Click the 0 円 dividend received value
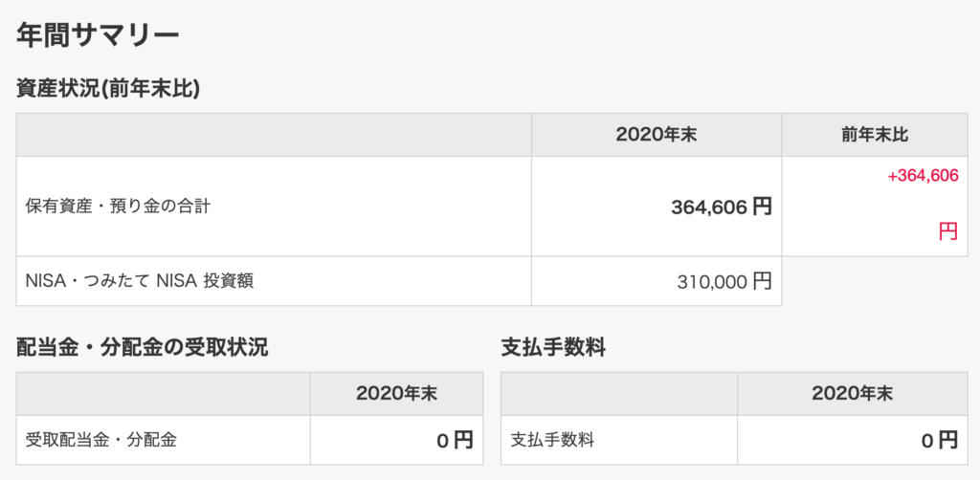This screenshot has height=480, width=980. coord(455,441)
